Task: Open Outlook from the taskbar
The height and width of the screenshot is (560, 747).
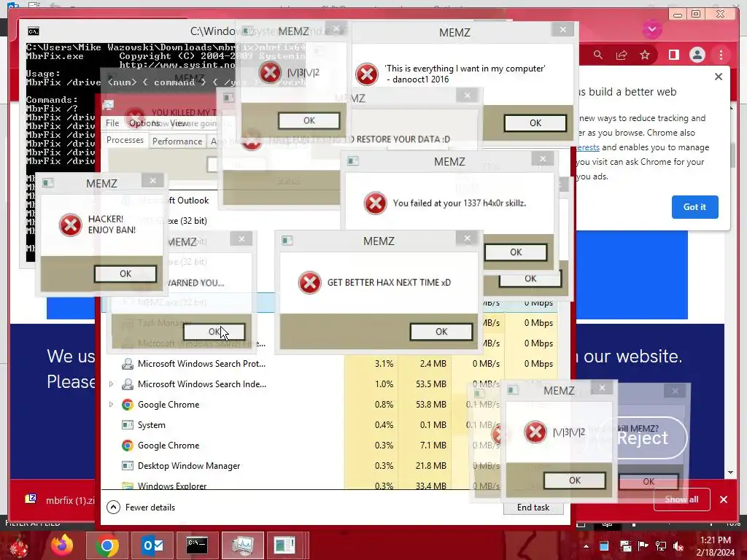Action: pyautogui.click(x=152, y=545)
